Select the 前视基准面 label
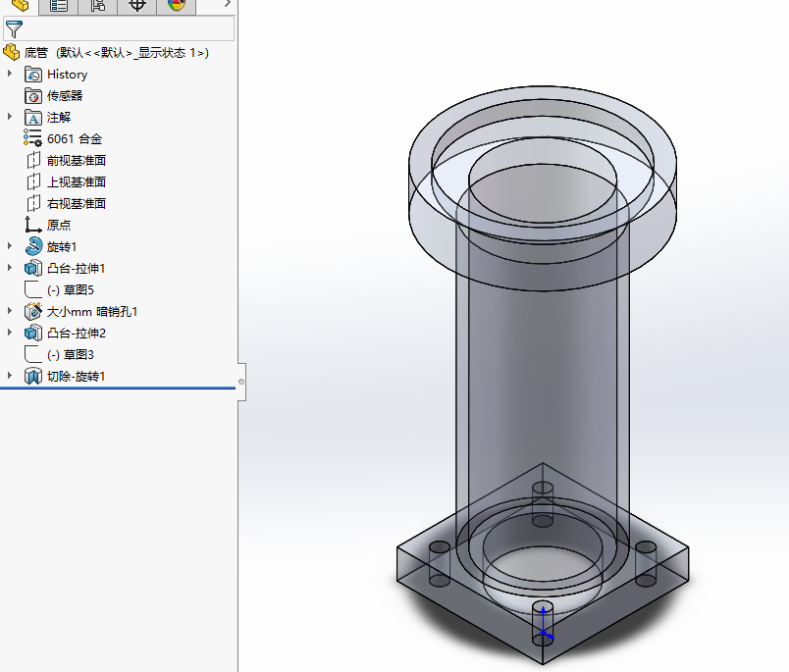Image resolution: width=789 pixels, height=672 pixels. tap(76, 161)
